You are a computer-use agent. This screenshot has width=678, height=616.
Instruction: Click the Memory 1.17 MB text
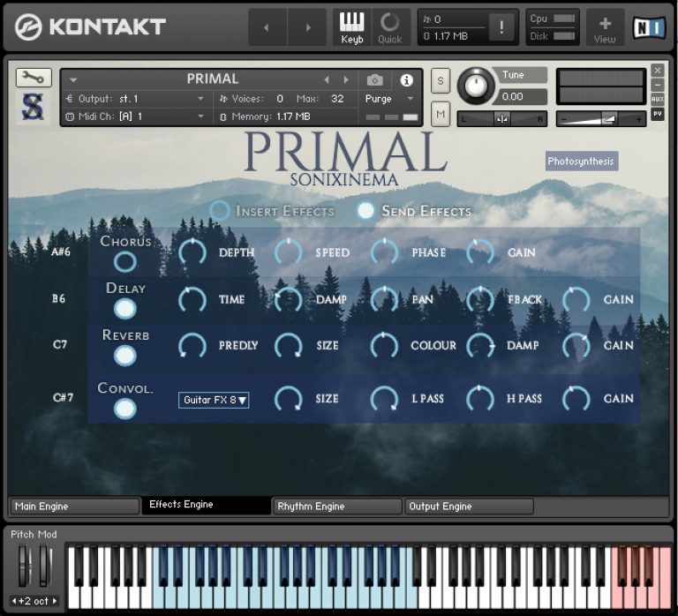coord(271,116)
